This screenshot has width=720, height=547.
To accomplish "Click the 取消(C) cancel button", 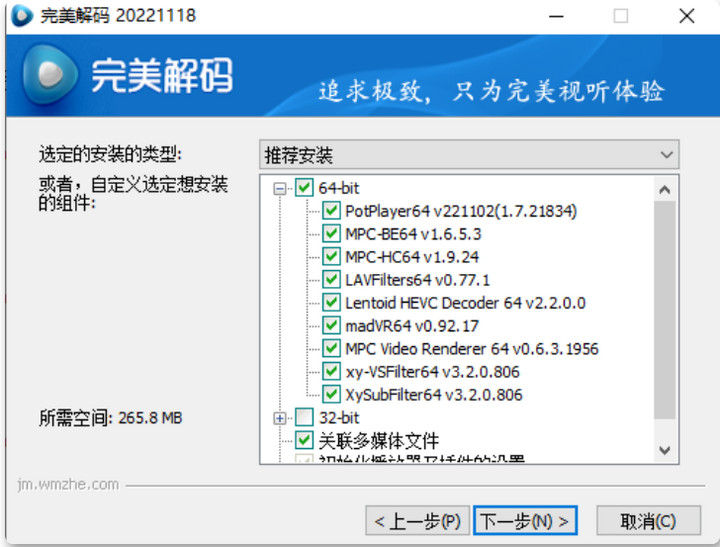I will 648,521.
